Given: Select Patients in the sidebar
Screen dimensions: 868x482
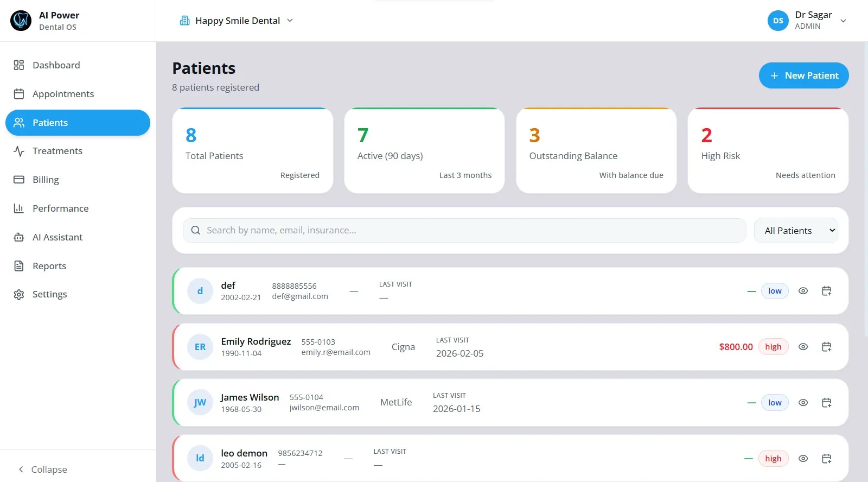Looking at the screenshot, I should pyautogui.click(x=78, y=123).
